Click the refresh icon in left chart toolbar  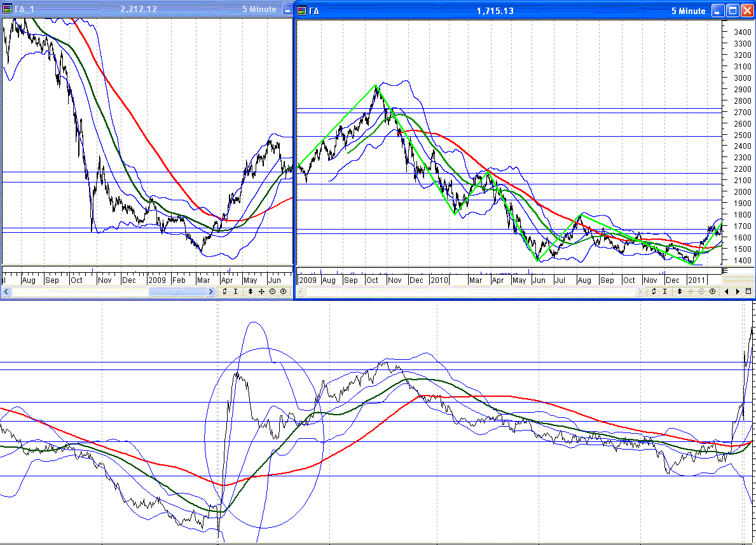point(224,291)
